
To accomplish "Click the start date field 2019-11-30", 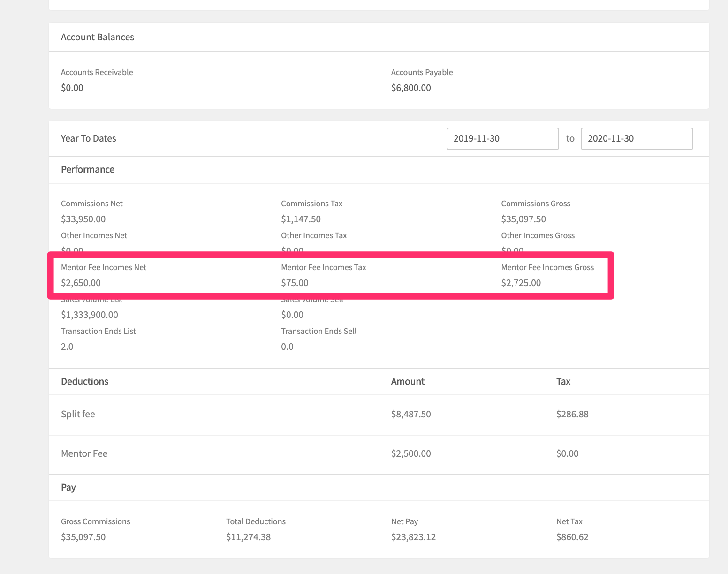I will tap(502, 139).
